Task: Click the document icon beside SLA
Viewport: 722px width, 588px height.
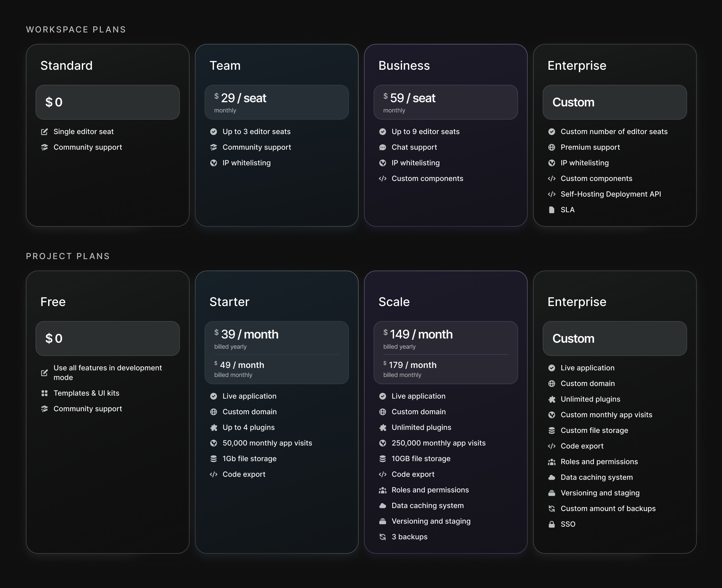Action: pyautogui.click(x=551, y=210)
